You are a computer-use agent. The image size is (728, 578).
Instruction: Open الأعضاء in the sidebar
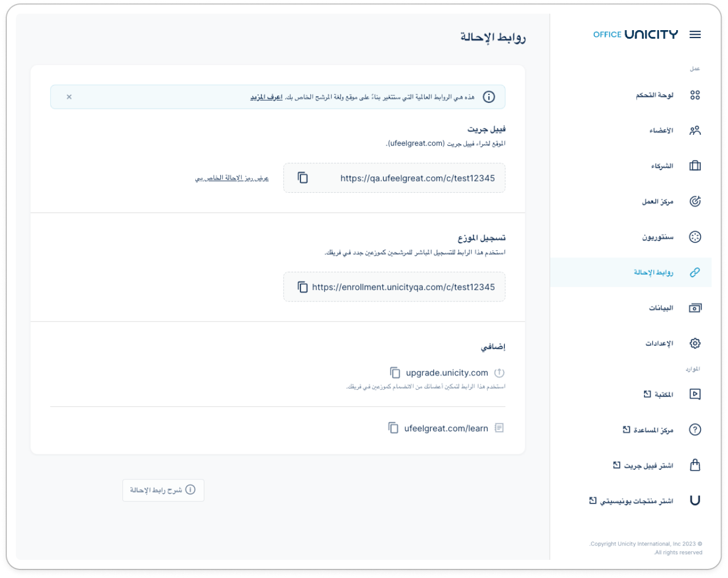click(661, 130)
